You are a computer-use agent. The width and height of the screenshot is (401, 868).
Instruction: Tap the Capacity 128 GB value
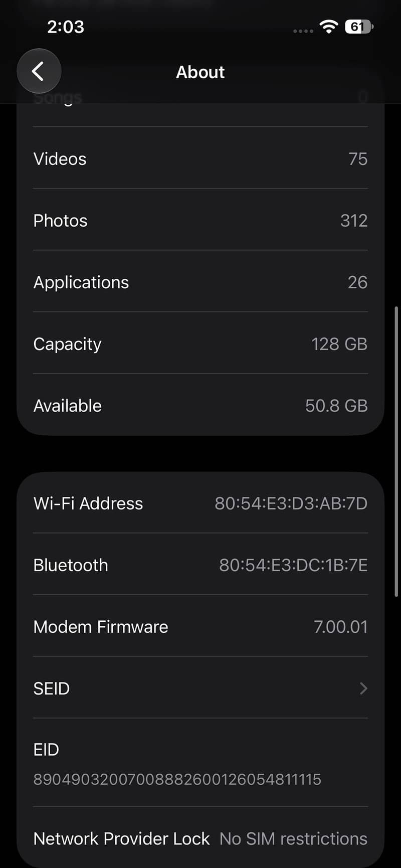tap(339, 344)
